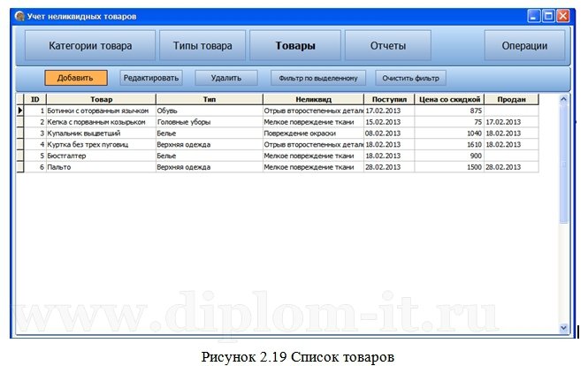Select the Купальник выцветший cell
Viewport: 588px width, 366px height.
point(101,133)
